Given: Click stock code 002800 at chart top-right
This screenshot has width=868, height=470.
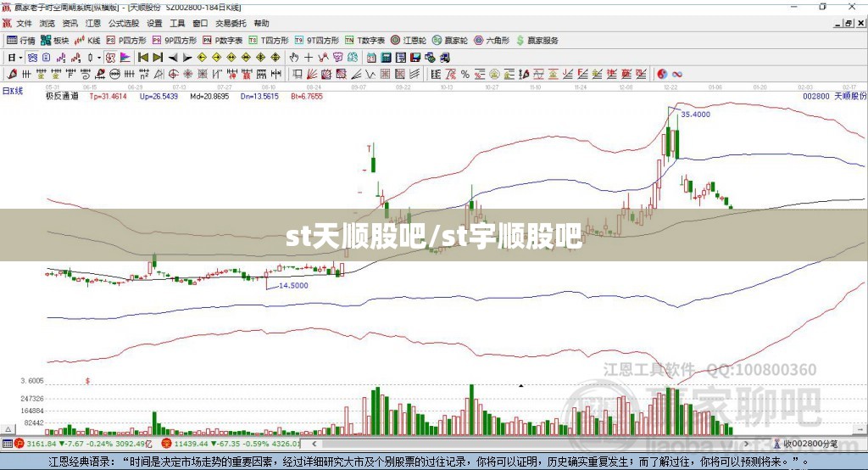Looking at the screenshot, I should (816, 96).
